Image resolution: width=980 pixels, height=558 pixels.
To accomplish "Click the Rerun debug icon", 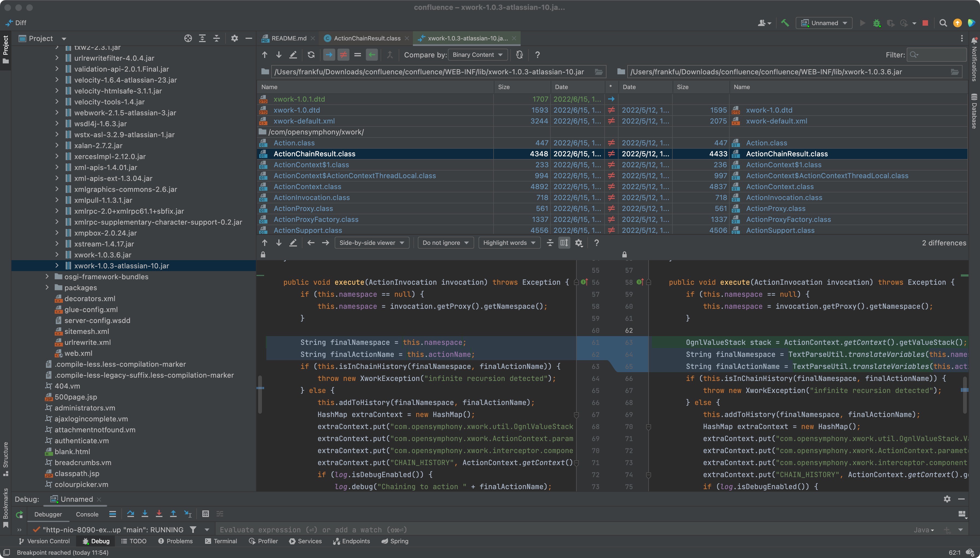I will [19, 514].
